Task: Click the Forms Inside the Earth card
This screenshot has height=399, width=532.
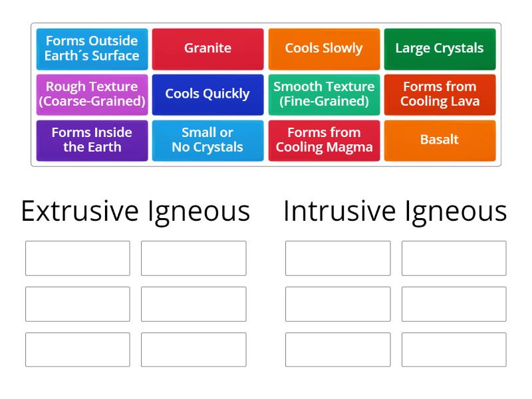Action: 91,140
